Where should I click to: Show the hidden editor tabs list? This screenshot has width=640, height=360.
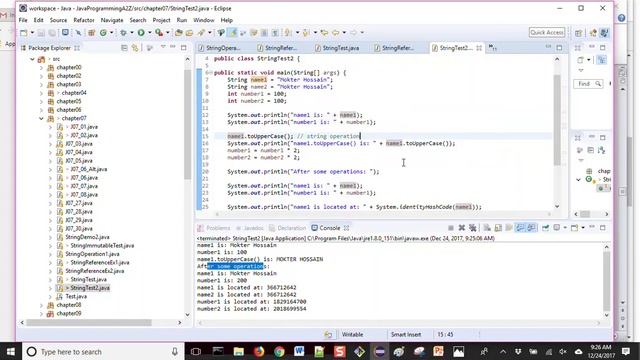tap(493, 48)
